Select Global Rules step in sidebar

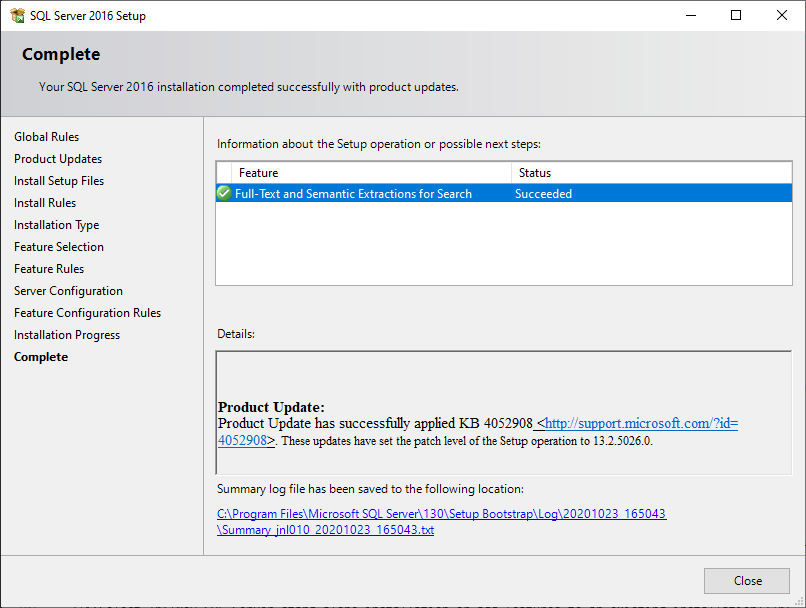pyautogui.click(x=46, y=137)
